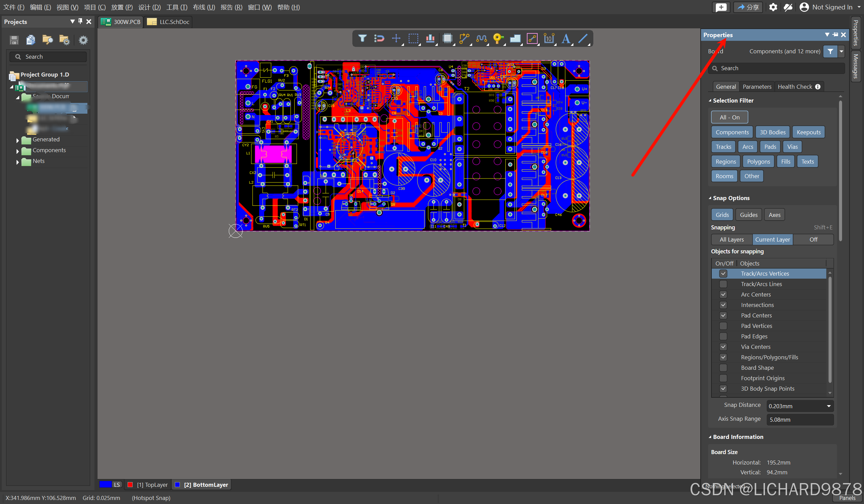The image size is (864, 504).
Task: Enable the Board Shape snapping checkbox
Action: point(723,368)
